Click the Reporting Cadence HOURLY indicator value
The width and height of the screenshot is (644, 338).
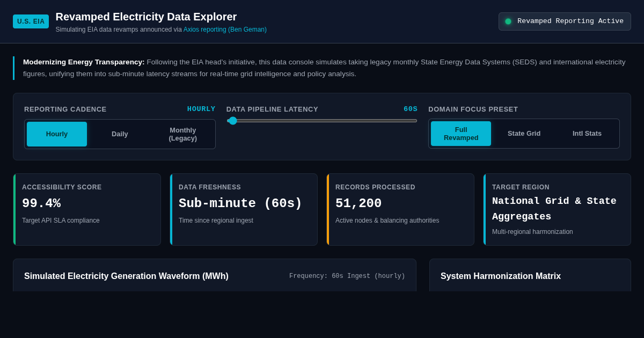(x=201, y=109)
